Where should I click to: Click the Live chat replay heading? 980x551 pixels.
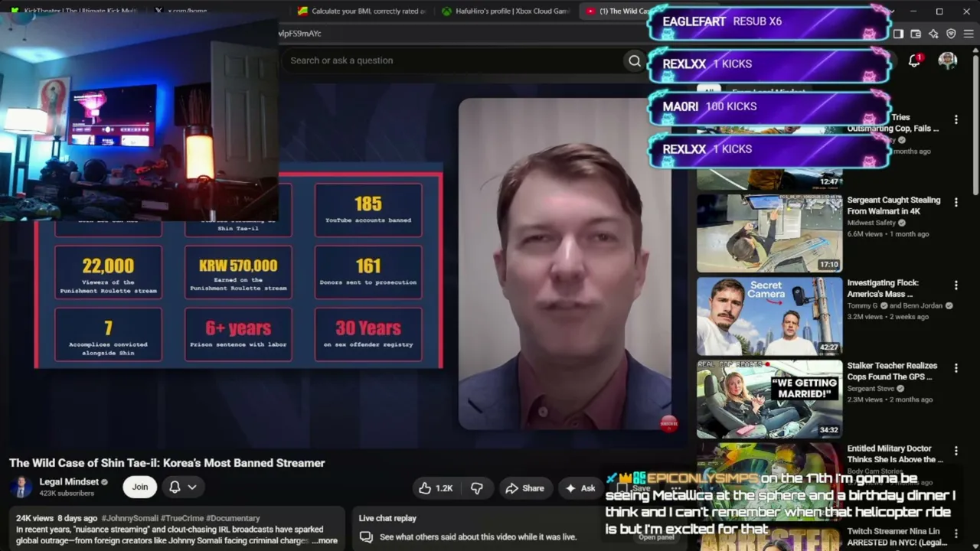(387, 518)
